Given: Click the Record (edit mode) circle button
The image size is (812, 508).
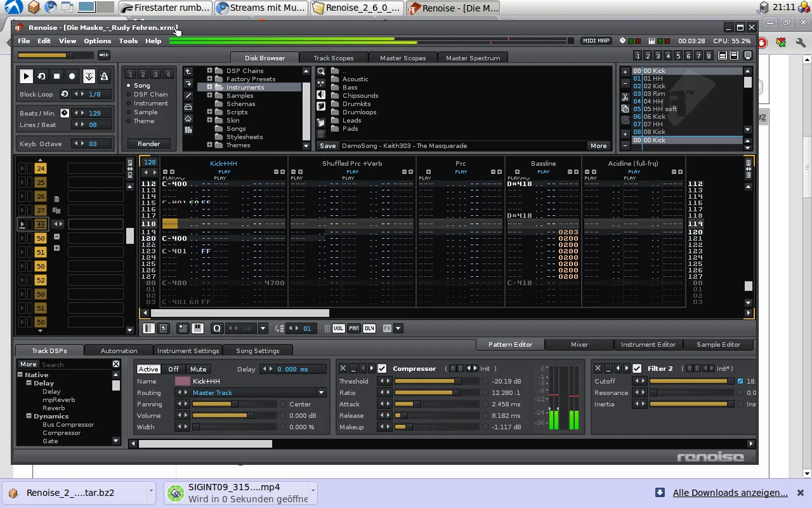Looking at the screenshot, I should pos(72,76).
